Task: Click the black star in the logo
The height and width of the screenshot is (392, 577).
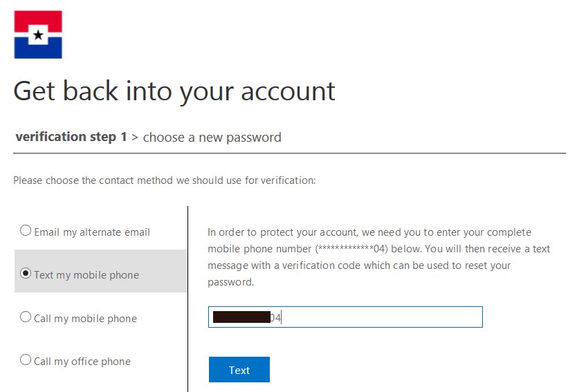Action: [39, 34]
